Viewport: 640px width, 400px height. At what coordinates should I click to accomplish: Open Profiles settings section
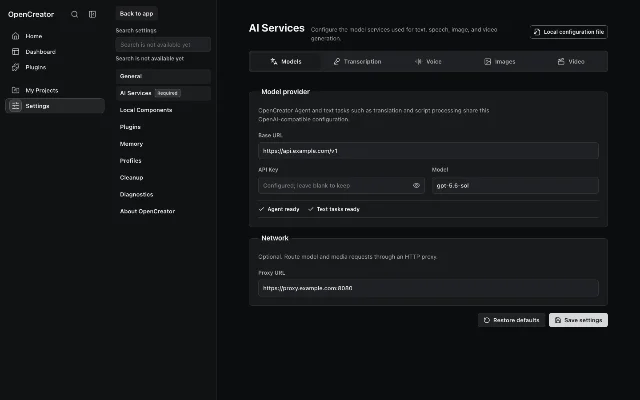coord(163,161)
